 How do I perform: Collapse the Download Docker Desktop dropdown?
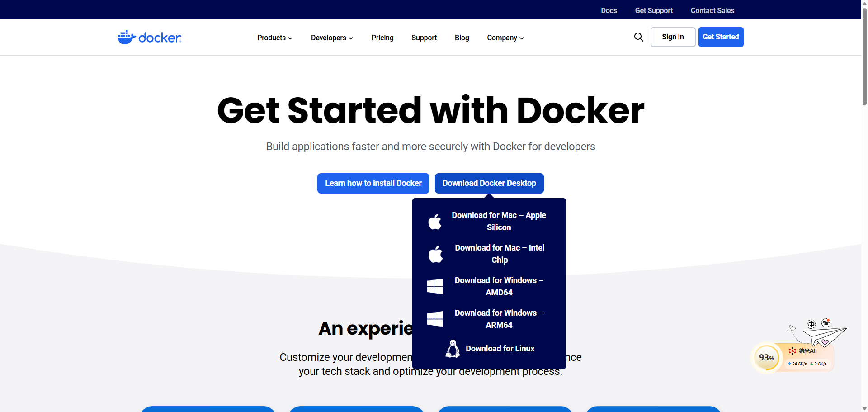489,183
